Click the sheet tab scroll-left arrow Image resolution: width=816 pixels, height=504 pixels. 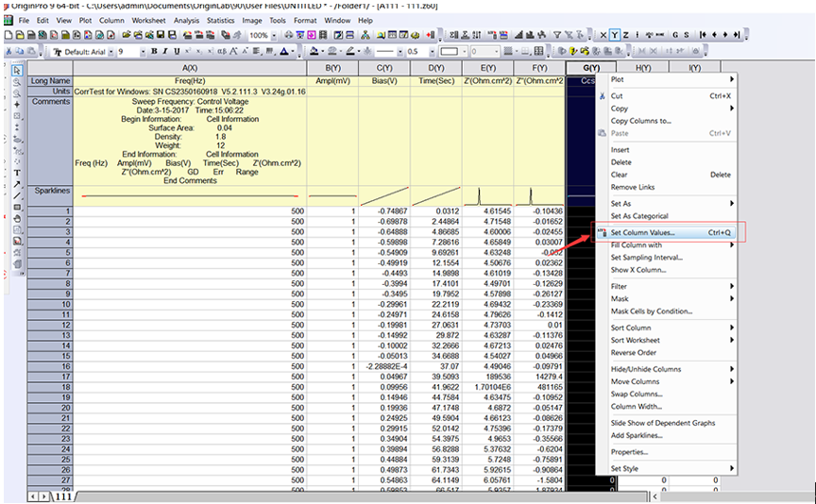pyautogui.click(x=33, y=496)
